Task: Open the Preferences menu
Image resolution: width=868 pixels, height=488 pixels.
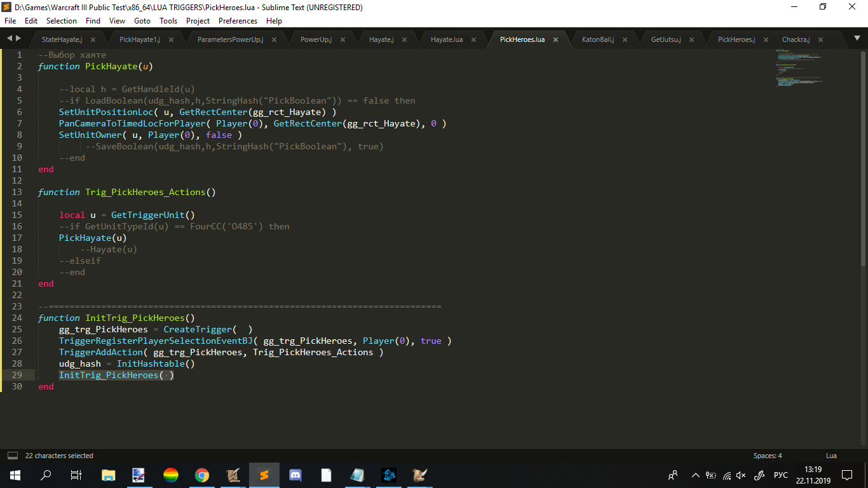Action: pos(238,21)
